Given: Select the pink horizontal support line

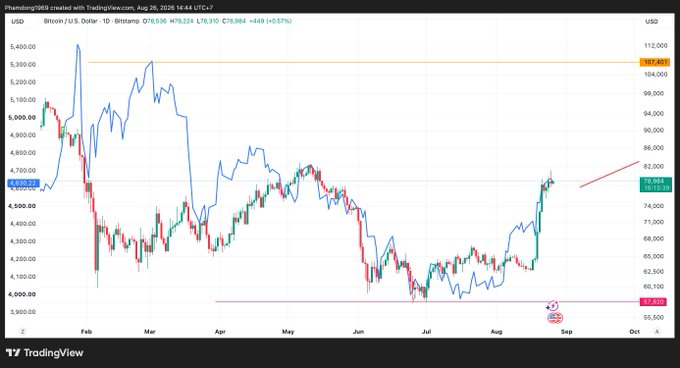Looking at the screenshot, I should click(427, 302).
